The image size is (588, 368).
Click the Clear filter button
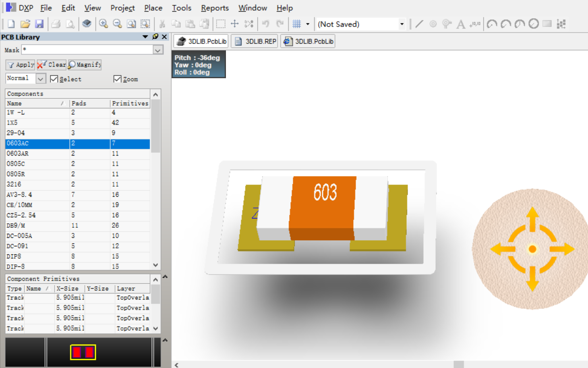tap(52, 64)
